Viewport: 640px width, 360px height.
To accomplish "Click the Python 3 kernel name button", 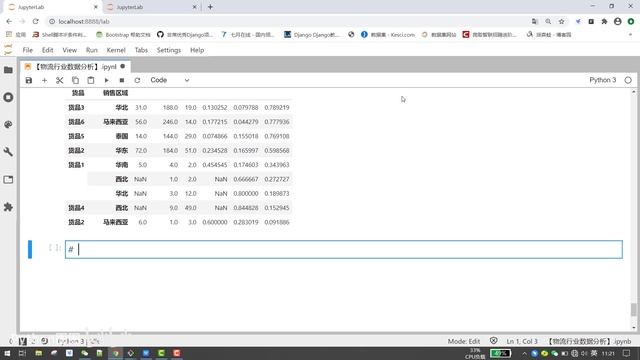I will tap(602, 80).
